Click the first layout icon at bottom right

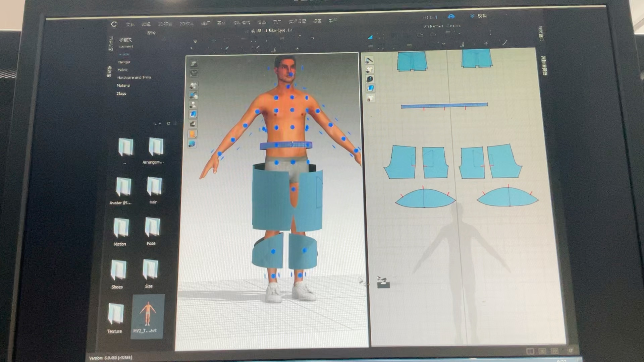(530, 351)
